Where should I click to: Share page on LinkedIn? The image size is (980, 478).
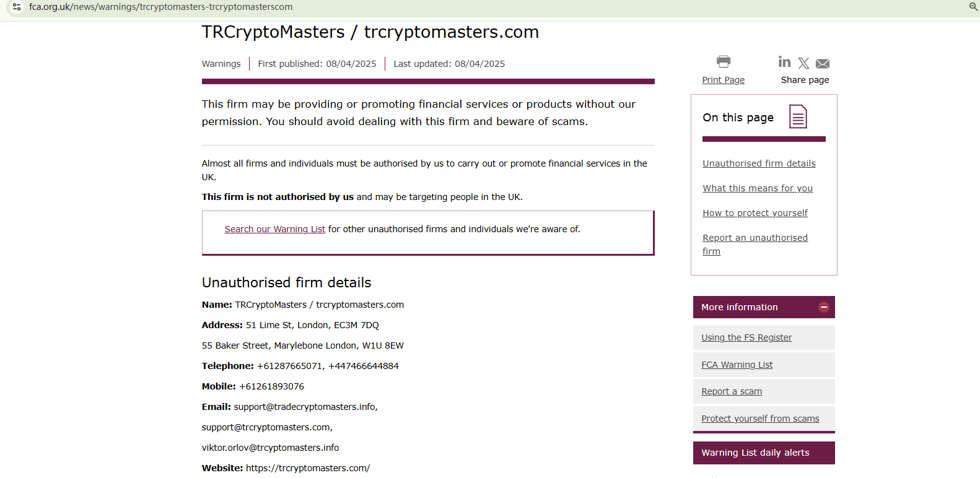pos(784,62)
